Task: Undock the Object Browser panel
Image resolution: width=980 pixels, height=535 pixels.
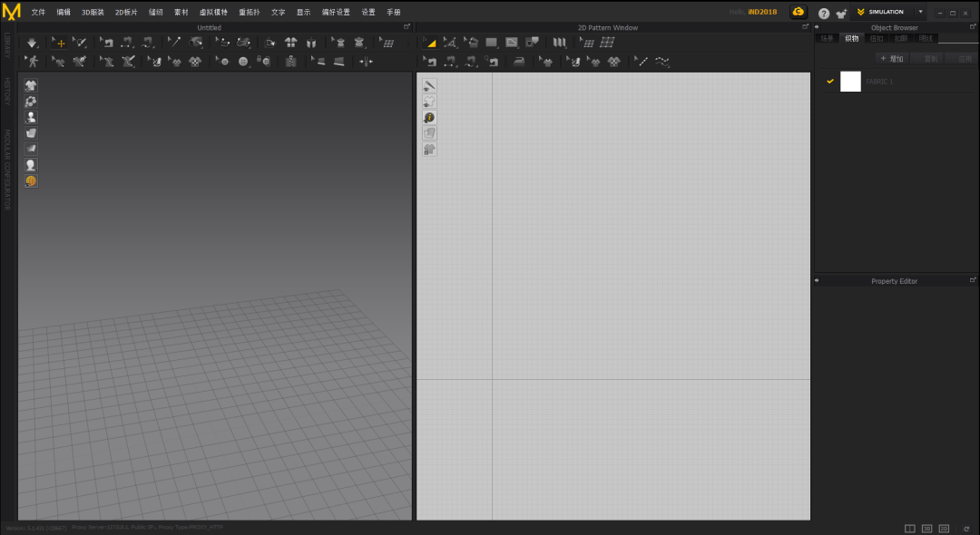Action: coord(973,27)
